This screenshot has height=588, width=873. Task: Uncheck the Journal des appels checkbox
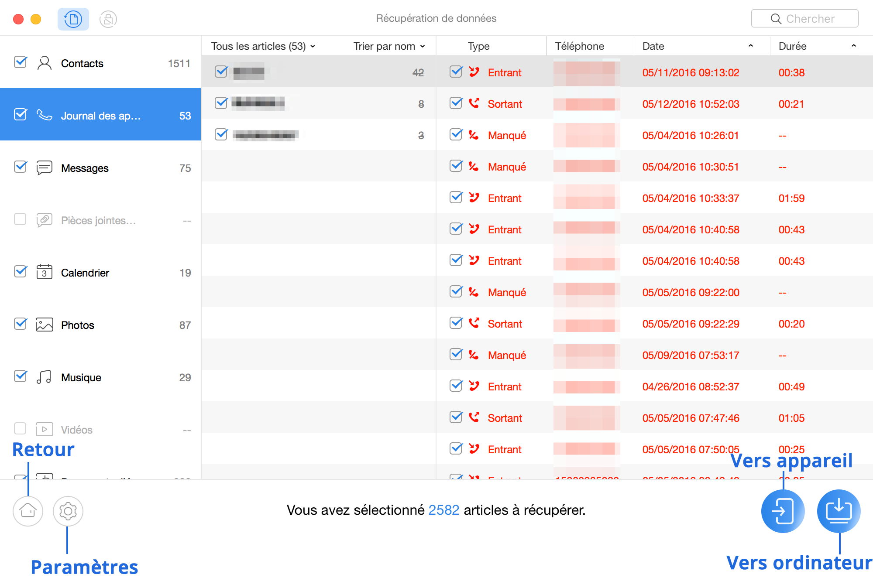[20, 115]
